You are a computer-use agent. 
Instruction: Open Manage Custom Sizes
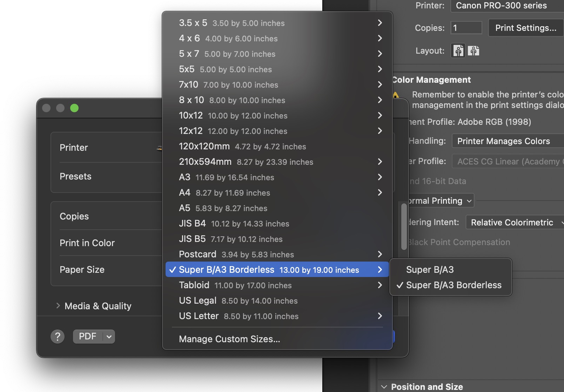(x=230, y=339)
